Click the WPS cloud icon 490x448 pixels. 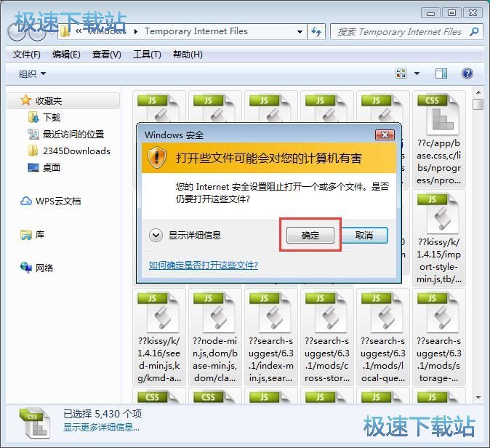[26, 201]
